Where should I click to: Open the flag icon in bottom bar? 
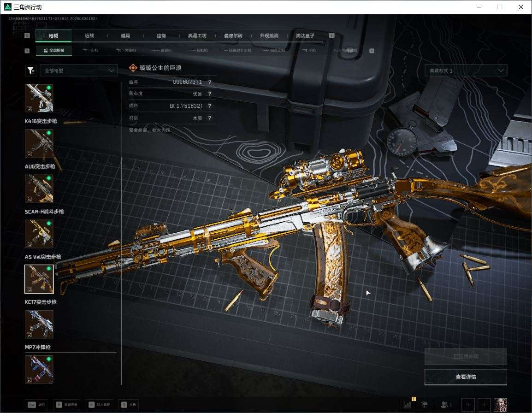tap(424, 404)
